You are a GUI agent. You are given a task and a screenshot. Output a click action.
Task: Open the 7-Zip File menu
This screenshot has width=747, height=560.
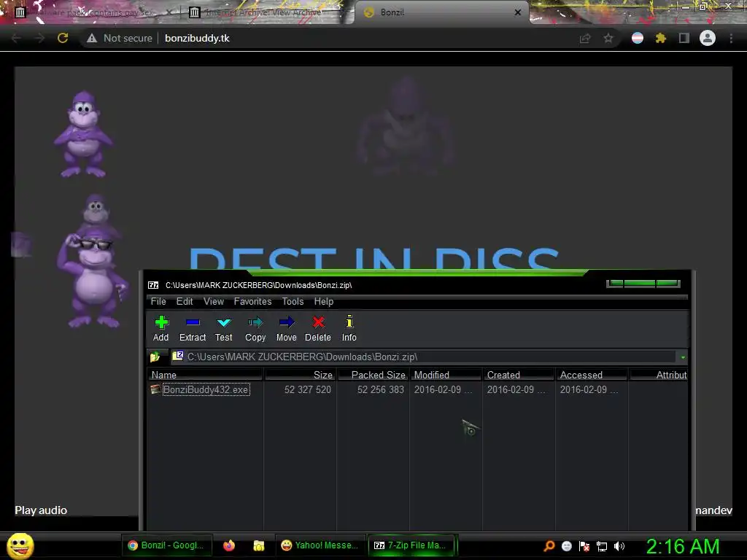click(x=158, y=301)
